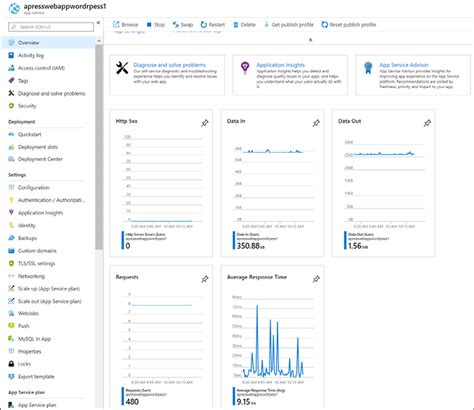
Task: Click the Requests value 480
Action: pyautogui.click(x=132, y=402)
